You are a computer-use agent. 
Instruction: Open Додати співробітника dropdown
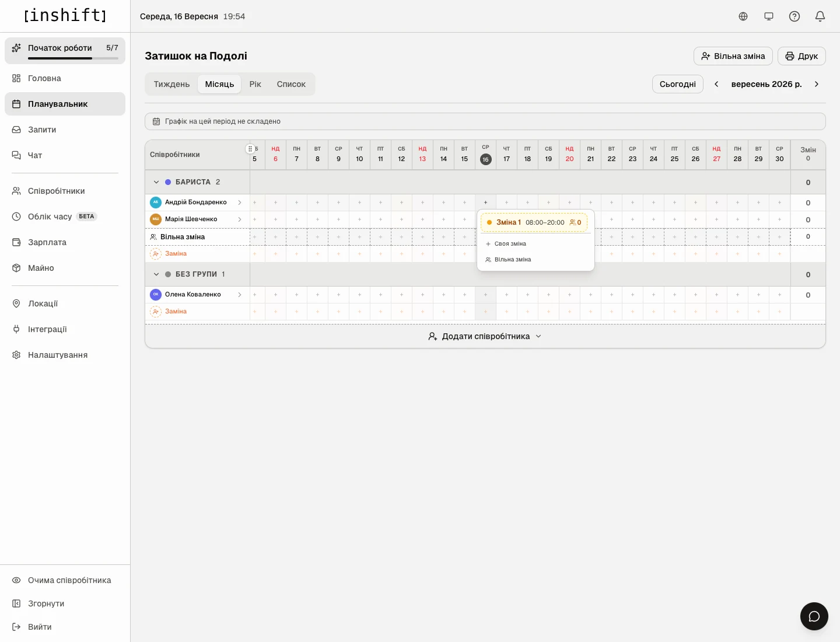485,336
